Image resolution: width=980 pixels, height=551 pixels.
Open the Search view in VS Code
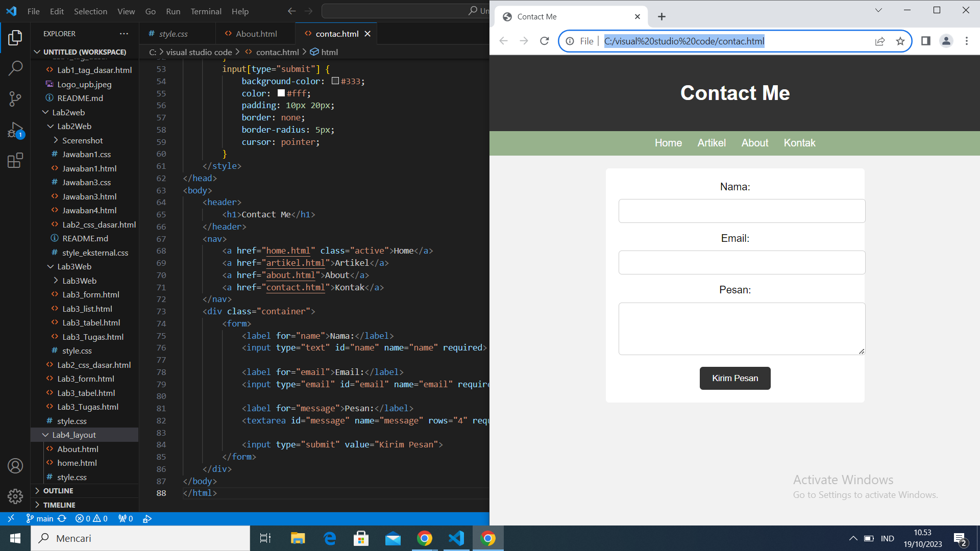(15, 68)
